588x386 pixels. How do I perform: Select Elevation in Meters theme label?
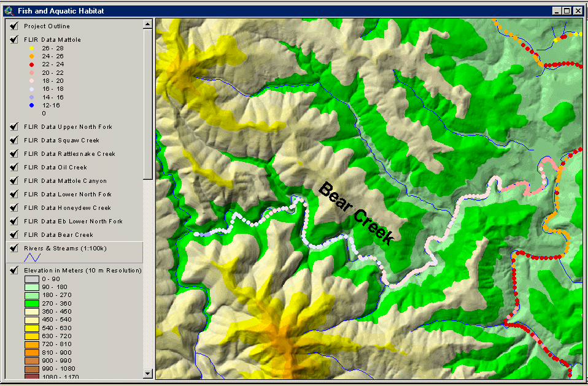[83, 271]
